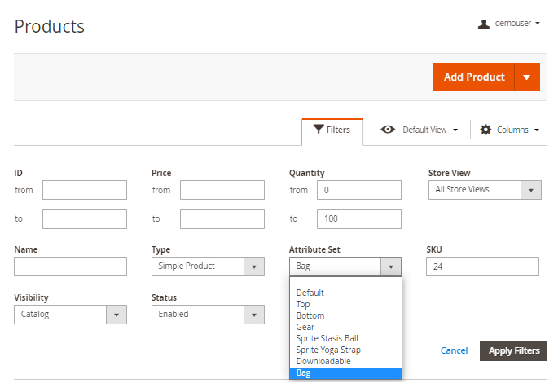Collapse the Attribute Set dropdown arrow
Screen dimensions: 558x392
coord(391,266)
